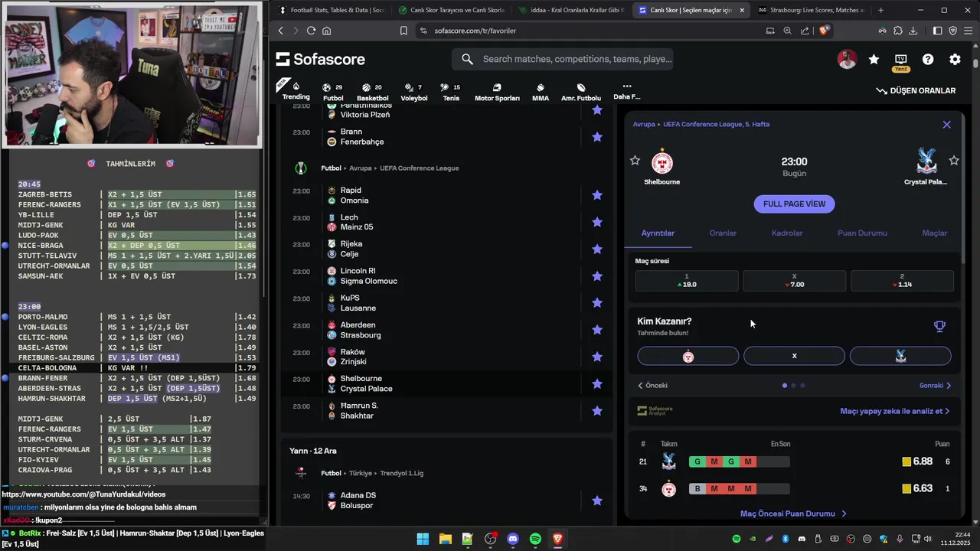Click the Sofascore logo

point(321,59)
